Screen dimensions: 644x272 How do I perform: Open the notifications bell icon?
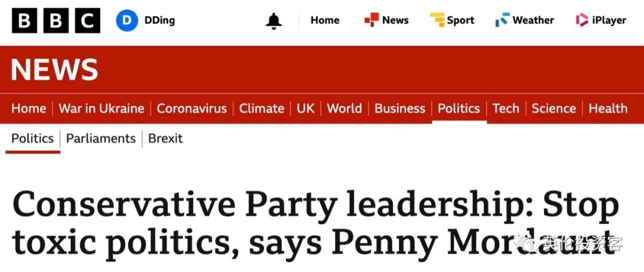[x=274, y=20]
